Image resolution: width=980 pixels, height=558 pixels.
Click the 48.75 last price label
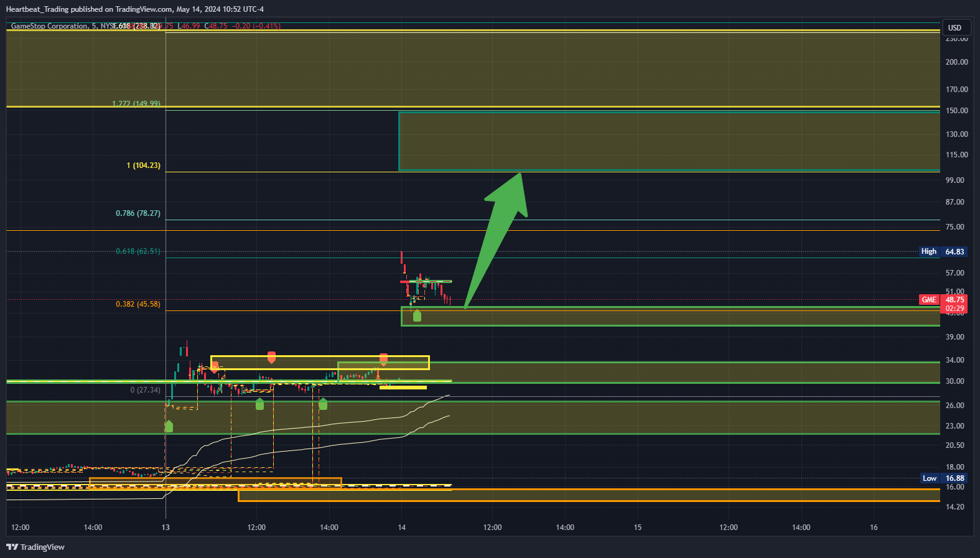pos(954,300)
